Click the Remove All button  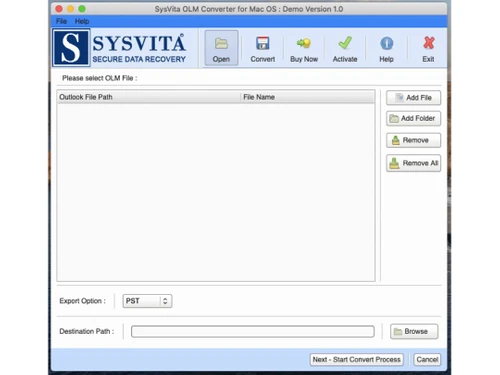(x=413, y=163)
